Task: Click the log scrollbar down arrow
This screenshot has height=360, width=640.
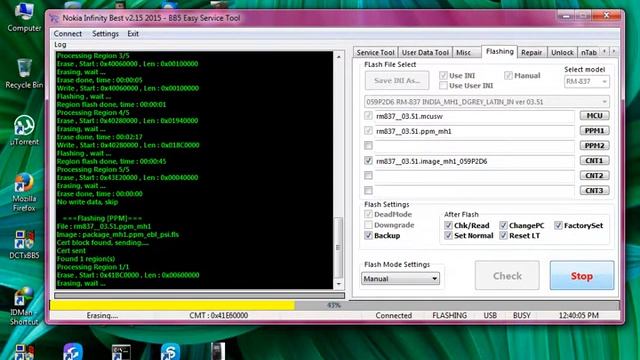Action: pyautogui.click(x=338, y=284)
